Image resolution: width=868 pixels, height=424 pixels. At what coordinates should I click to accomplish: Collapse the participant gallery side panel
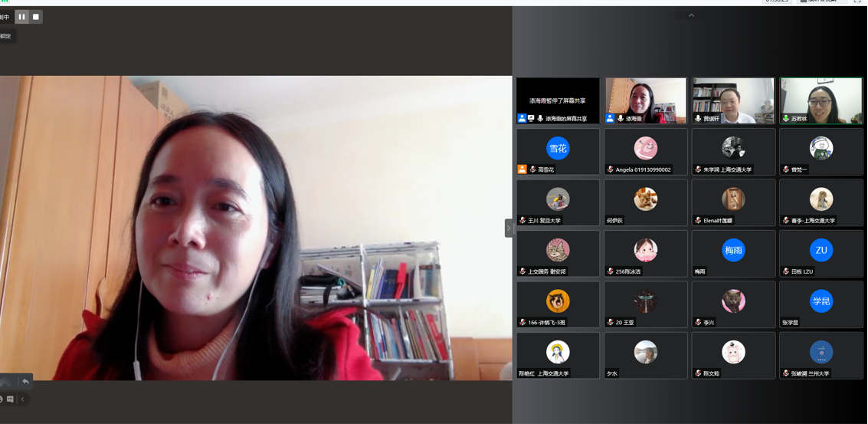(x=509, y=228)
